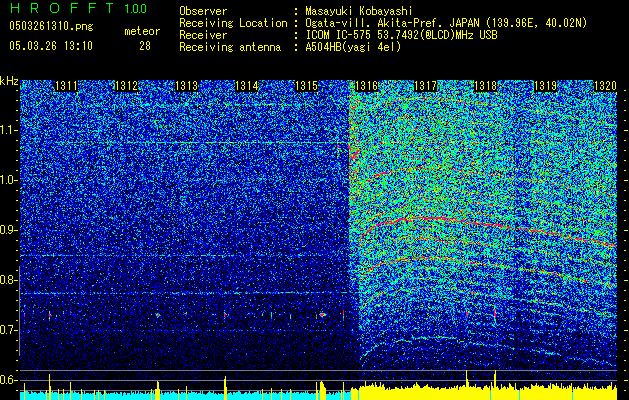Click the Receiver label

click(203, 35)
